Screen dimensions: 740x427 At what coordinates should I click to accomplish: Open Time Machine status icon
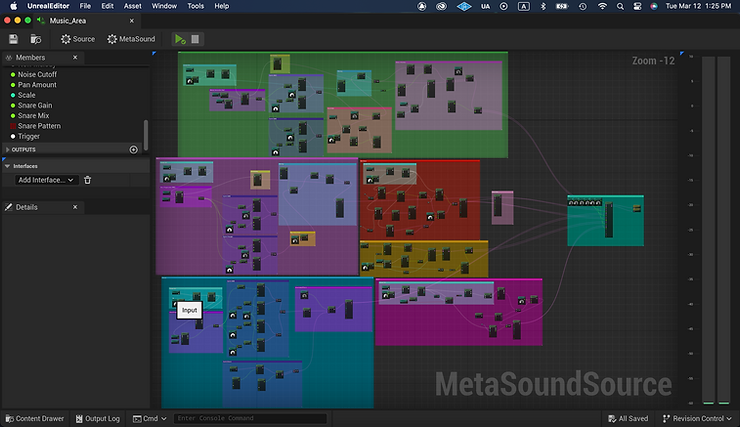pos(583,6)
